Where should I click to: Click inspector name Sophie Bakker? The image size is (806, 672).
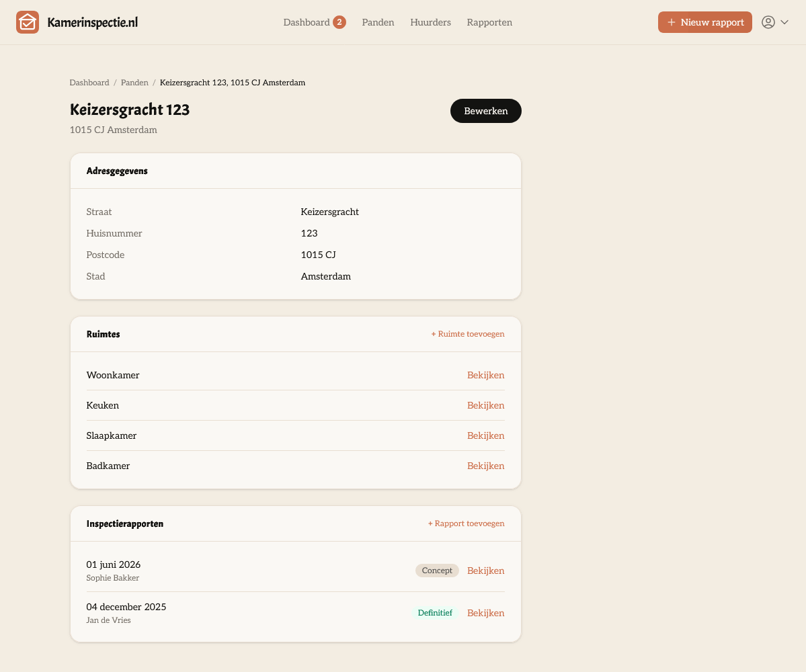click(112, 578)
